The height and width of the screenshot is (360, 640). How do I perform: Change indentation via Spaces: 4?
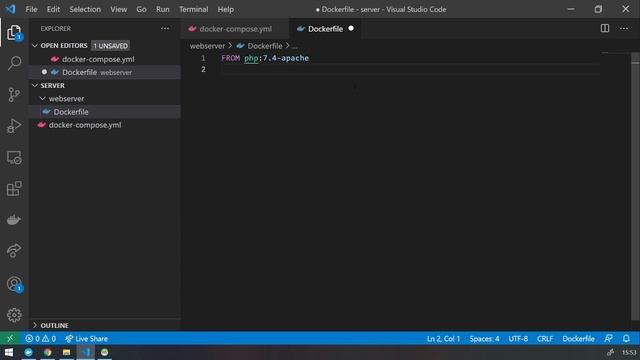(484, 338)
